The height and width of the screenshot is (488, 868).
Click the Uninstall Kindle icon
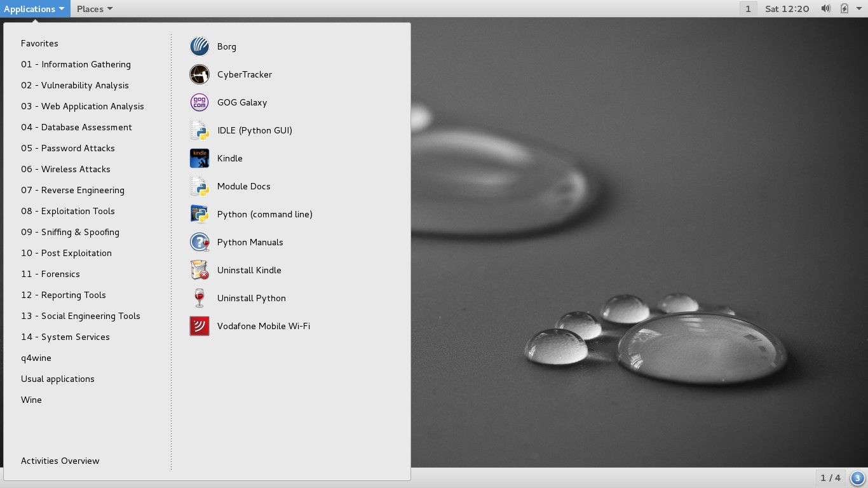coord(200,270)
